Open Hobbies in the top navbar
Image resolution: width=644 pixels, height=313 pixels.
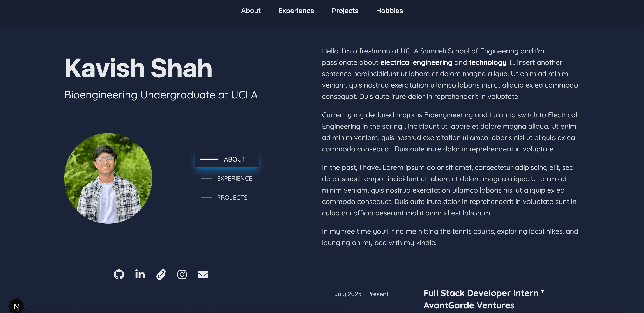coord(389,11)
